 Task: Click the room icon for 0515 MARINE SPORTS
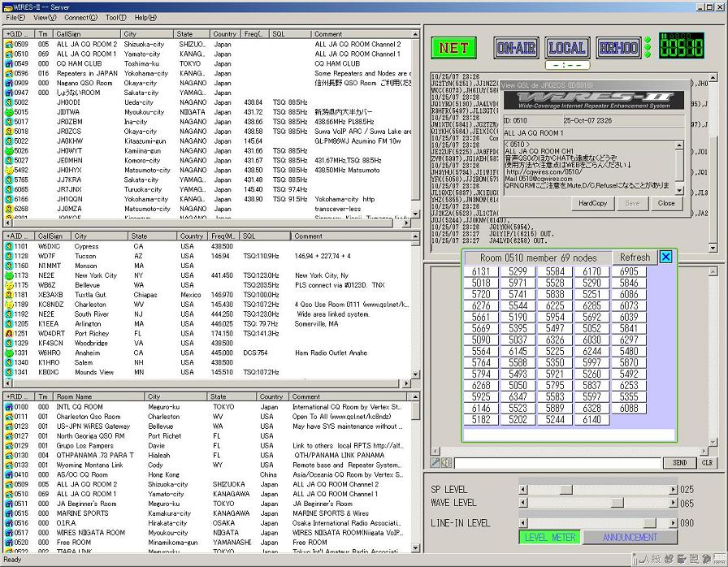[x=9, y=513]
